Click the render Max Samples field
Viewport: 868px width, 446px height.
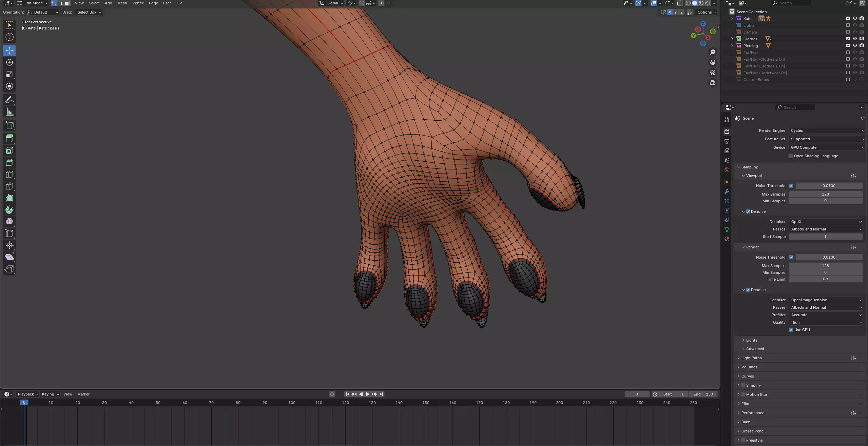(825, 266)
